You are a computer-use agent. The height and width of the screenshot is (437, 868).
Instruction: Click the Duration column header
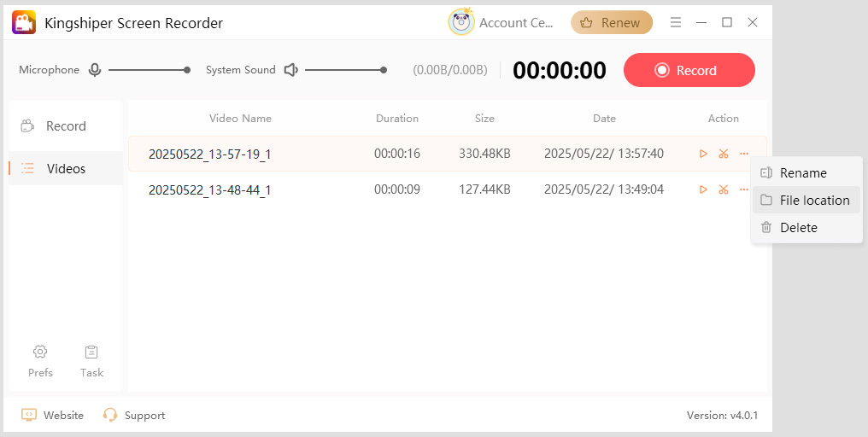397,119
